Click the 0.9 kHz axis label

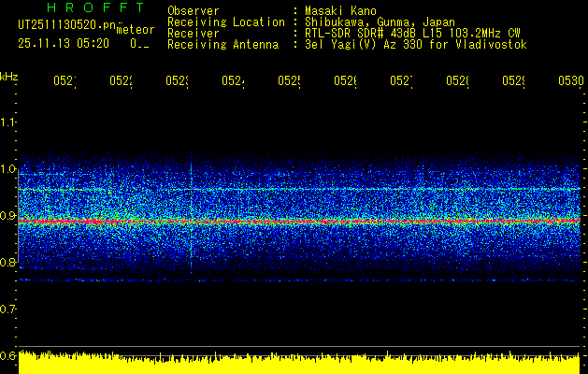click(x=7, y=216)
